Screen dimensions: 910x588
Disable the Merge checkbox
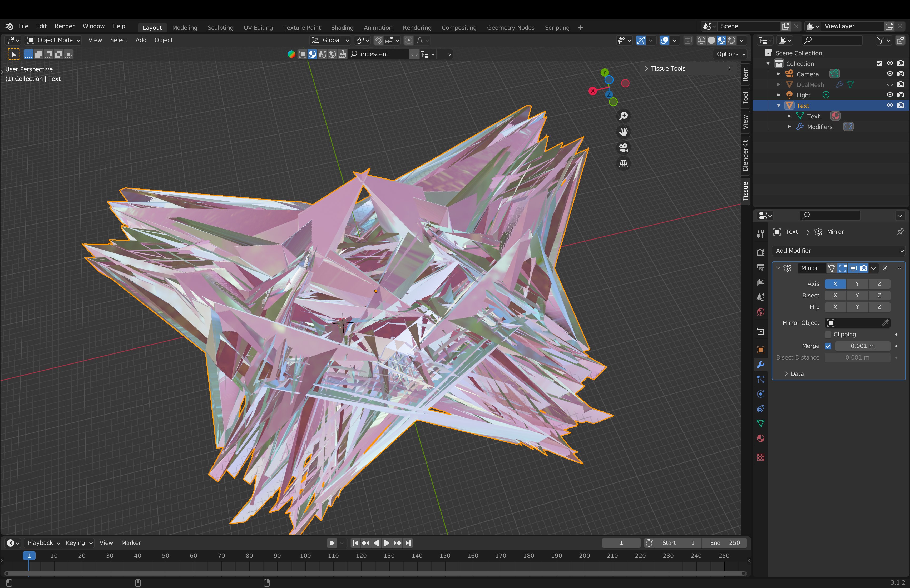828,346
